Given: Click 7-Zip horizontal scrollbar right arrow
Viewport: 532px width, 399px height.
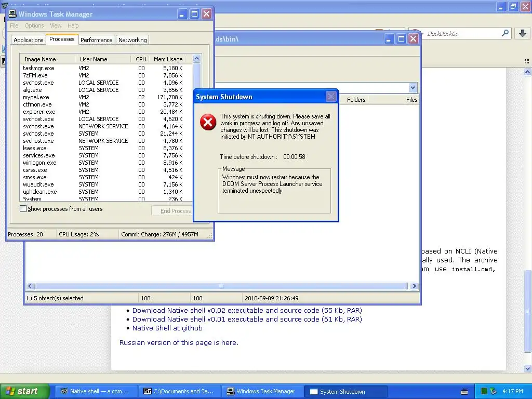Looking at the screenshot, I should pyautogui.click(x=414, y=286).
